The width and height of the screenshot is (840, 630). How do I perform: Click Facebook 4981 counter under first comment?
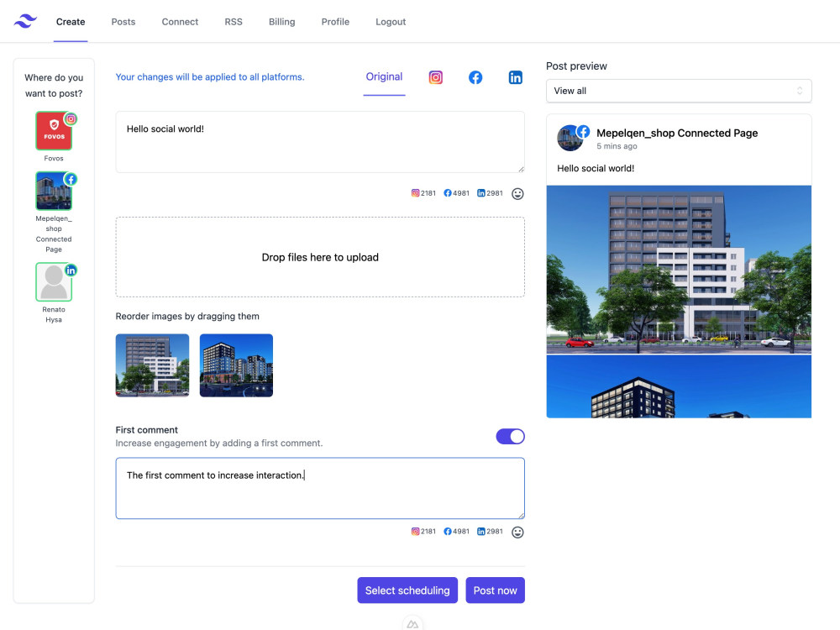pyautogui.click(x=456, y=532)
